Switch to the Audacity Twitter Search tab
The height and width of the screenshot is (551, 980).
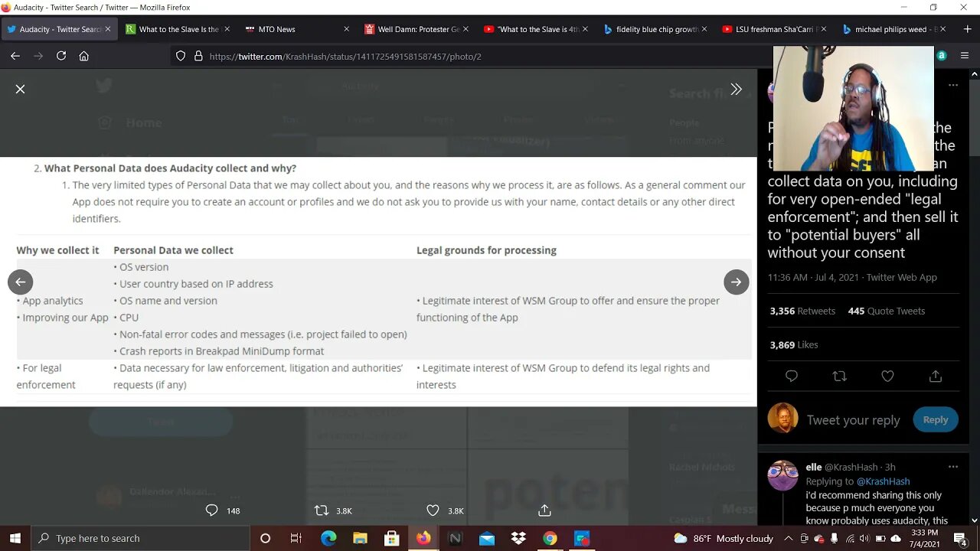tap(60, 29)
